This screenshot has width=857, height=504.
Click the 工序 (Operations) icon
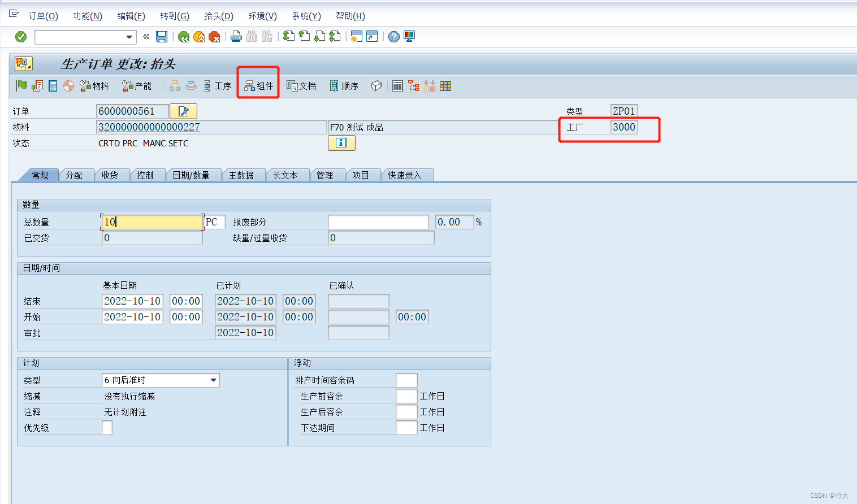tap(218, 86)
